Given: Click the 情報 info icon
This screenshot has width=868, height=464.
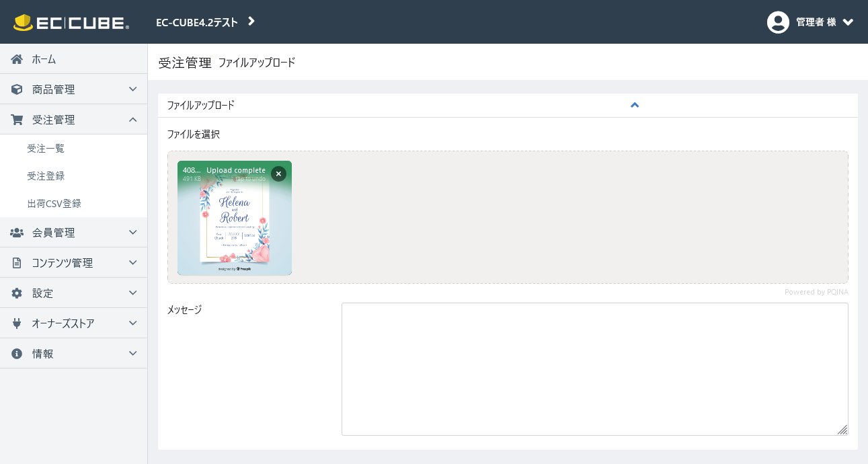Looking at the screenshot, I should click(x=17, y=354).
